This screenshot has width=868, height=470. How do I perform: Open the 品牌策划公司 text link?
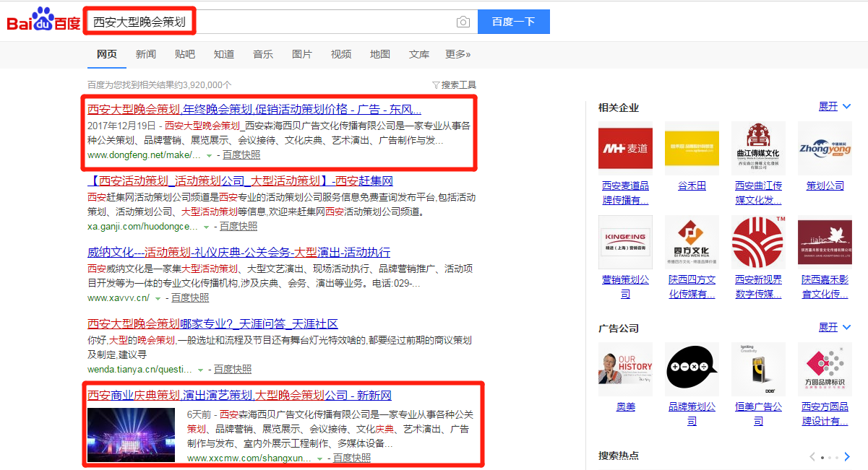coord(692,414)
